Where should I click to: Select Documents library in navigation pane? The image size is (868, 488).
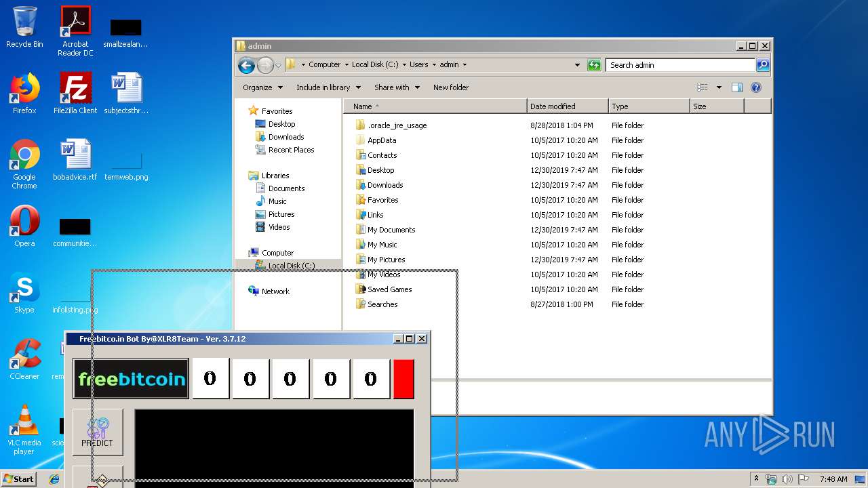286,188
